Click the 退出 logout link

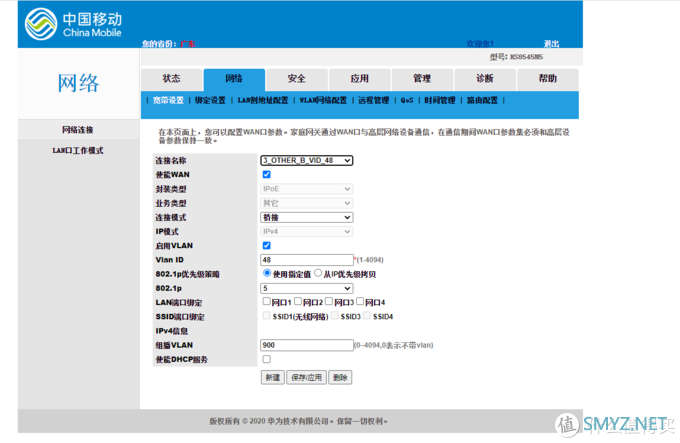tap(552, 44)
